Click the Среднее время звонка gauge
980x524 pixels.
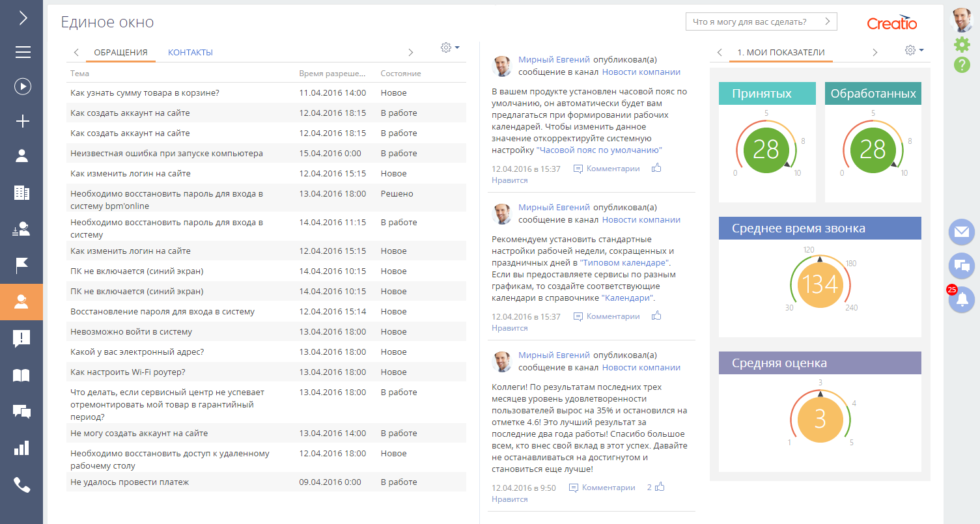[820, 284]
